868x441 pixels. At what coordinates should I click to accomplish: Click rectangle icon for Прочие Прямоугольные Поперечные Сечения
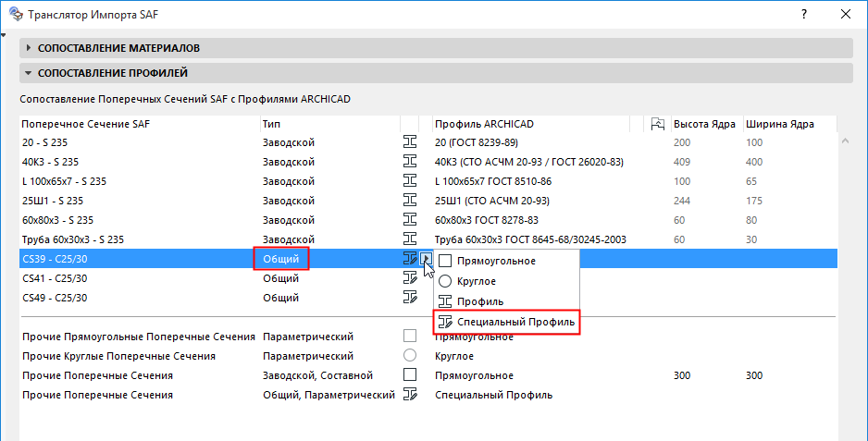tap(410, 336)
